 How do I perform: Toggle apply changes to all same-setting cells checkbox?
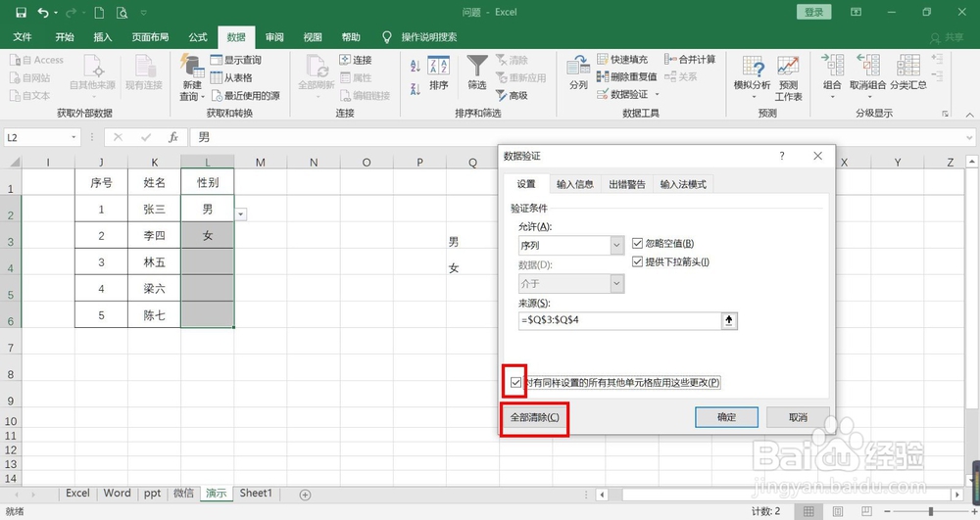(515, 383)
